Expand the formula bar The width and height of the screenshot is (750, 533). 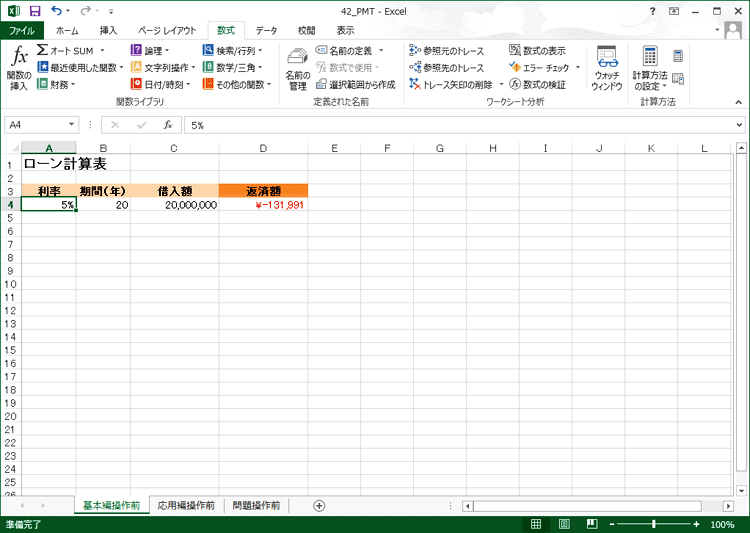[739, 125]
